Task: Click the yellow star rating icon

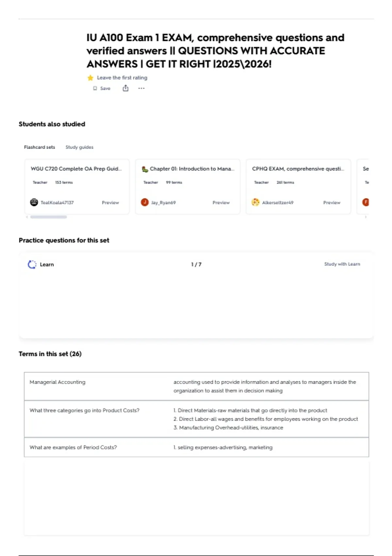Action: pyautogui.click(x=90, y=78)
